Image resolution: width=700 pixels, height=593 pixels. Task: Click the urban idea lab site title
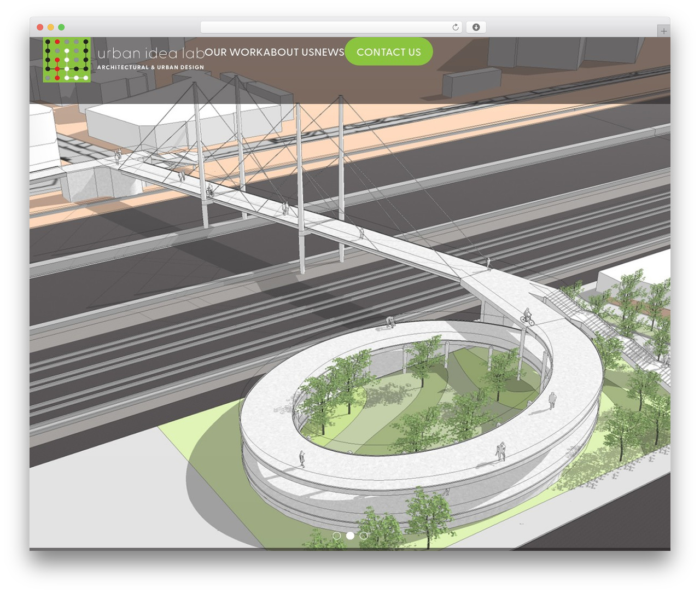(x=151, y=53)
